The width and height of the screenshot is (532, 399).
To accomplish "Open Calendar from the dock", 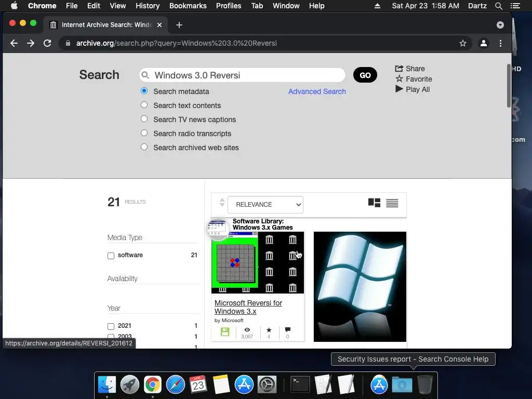I will tap(198, 385).
